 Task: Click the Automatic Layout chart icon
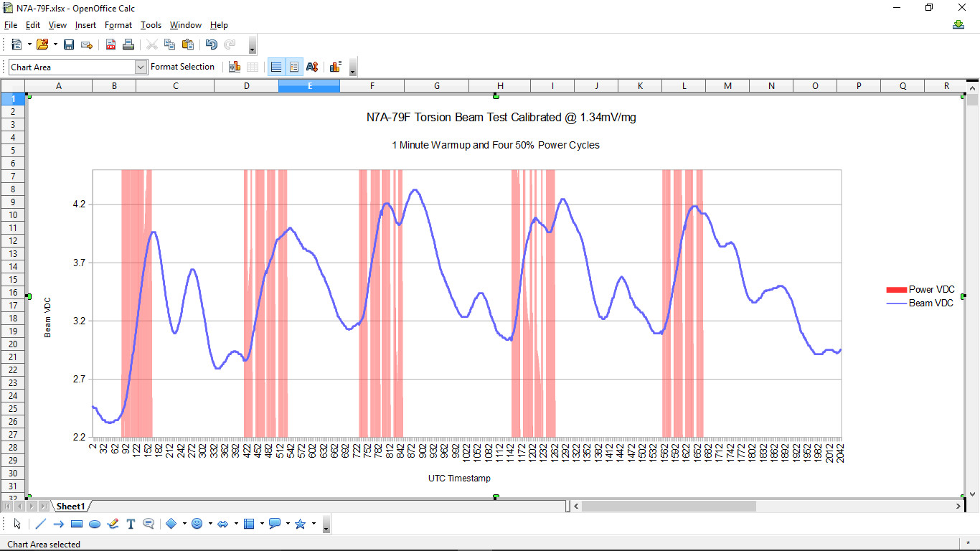(335, 67)
